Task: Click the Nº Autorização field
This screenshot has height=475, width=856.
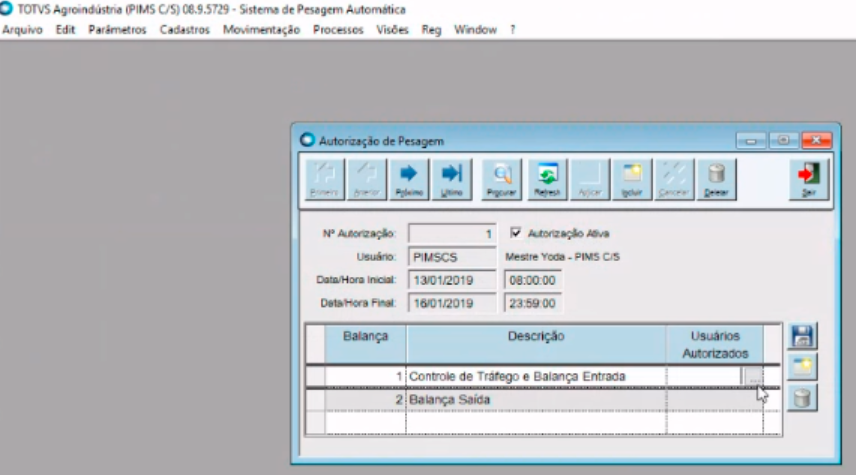Action: pos(452,234)
